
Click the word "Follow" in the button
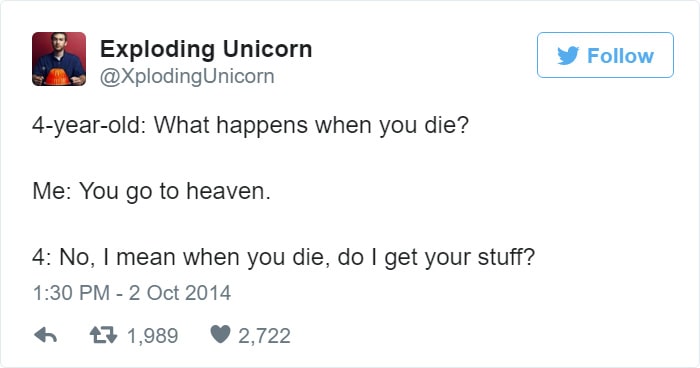pos(621,56)
